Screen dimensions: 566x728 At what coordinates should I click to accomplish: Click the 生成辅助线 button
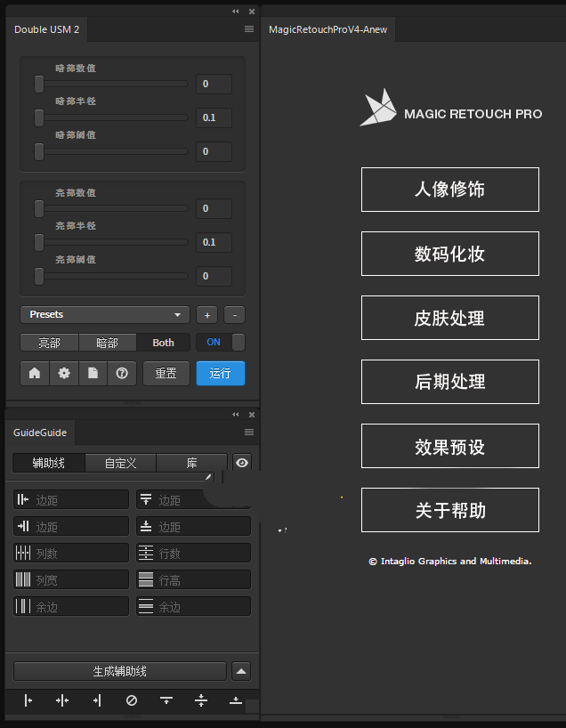pyautogui.click(x=120, y=671)
